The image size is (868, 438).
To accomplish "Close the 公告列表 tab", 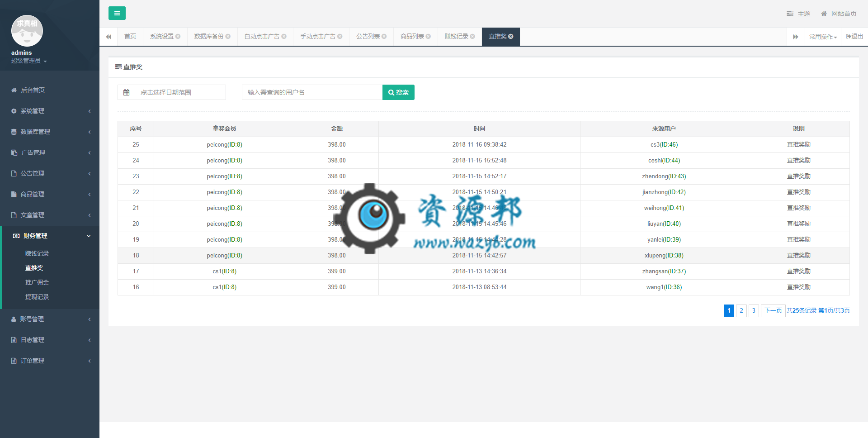I will (384, 36).
